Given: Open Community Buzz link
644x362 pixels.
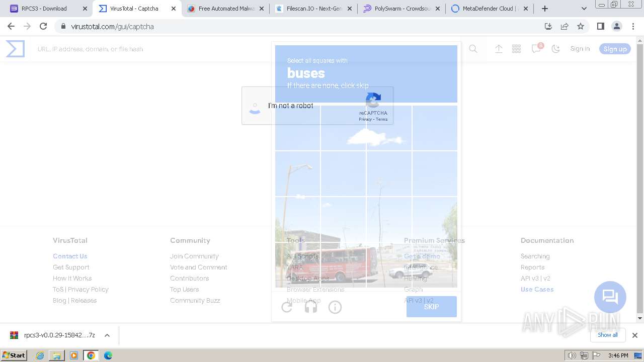Looking at the screenshot, I should coord(195,300).
